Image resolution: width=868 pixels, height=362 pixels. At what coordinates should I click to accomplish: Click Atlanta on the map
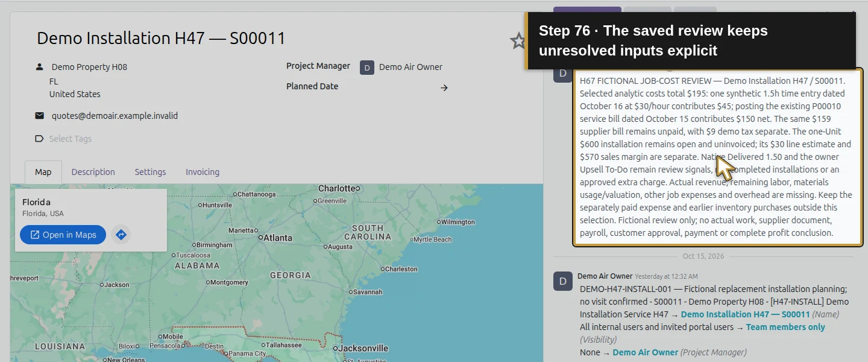(x=275, y=238)
